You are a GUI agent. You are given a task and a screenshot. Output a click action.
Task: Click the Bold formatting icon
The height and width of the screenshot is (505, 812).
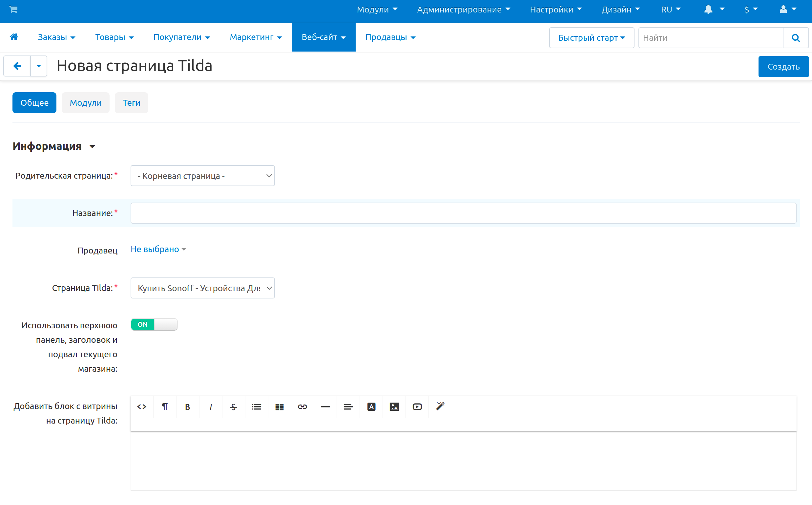187,406
